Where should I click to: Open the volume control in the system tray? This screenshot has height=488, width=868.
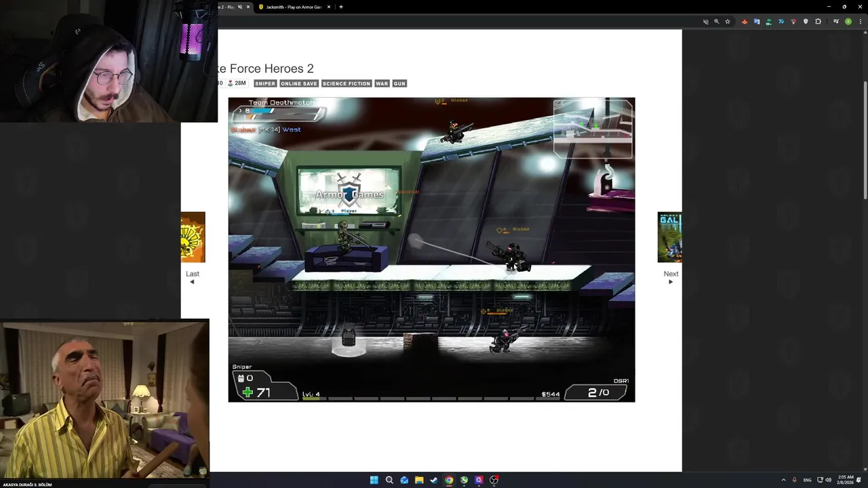coord(829,480)
